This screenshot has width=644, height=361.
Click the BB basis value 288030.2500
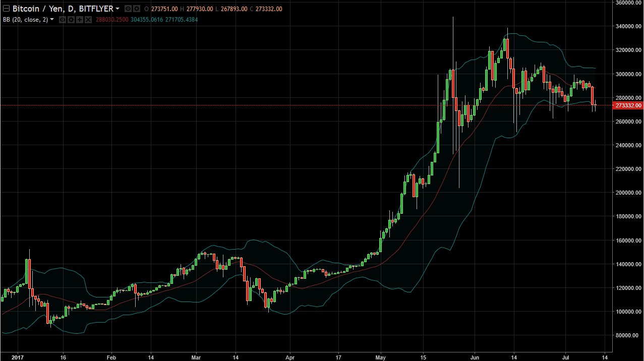click(112, 20)
